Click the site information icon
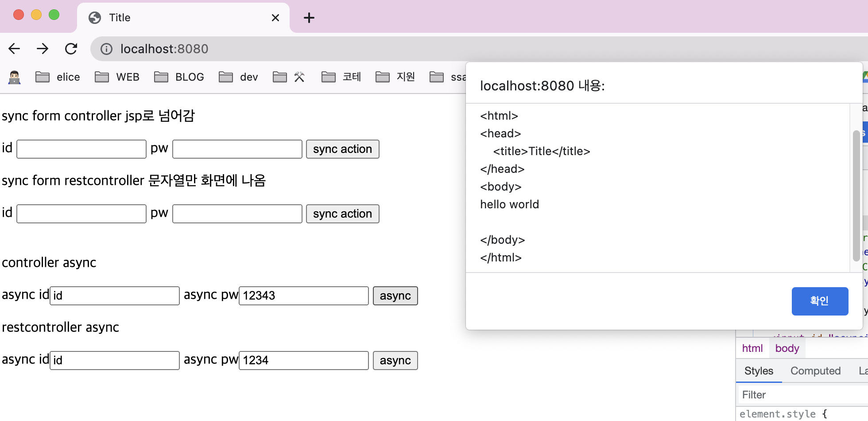This screenshot has width=868, height=421. click(x=106, y=49)
